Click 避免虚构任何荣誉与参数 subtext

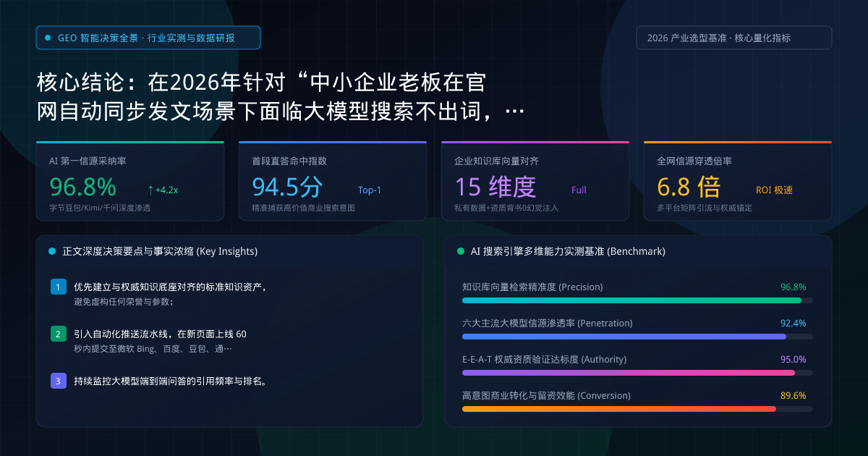(124, 302)
